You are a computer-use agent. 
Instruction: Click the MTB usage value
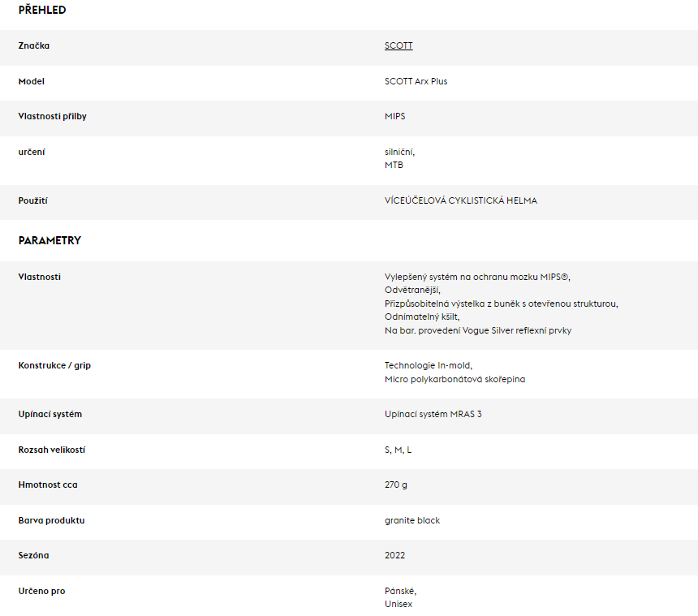394,165
